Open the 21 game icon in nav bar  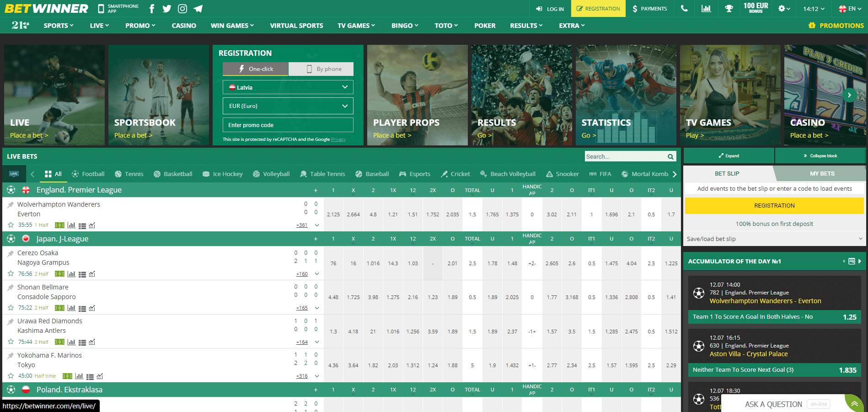point(20,26)
